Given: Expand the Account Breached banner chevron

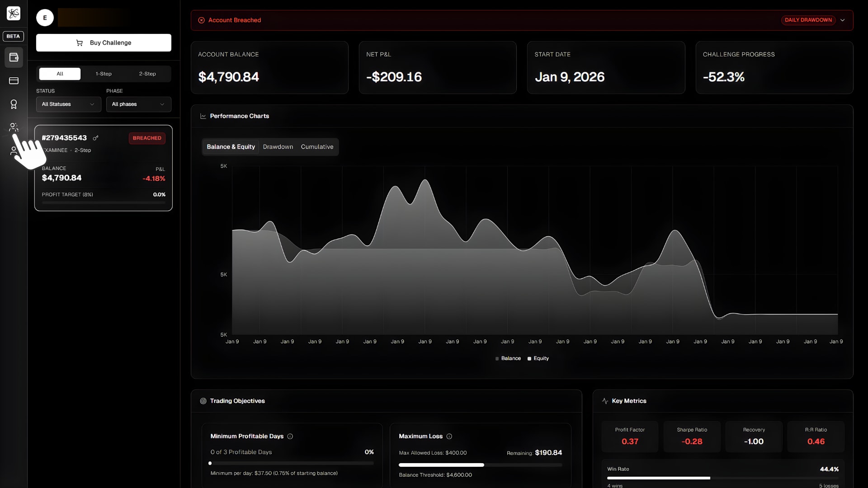Looking at the screenshot, I should click(843, 20).
